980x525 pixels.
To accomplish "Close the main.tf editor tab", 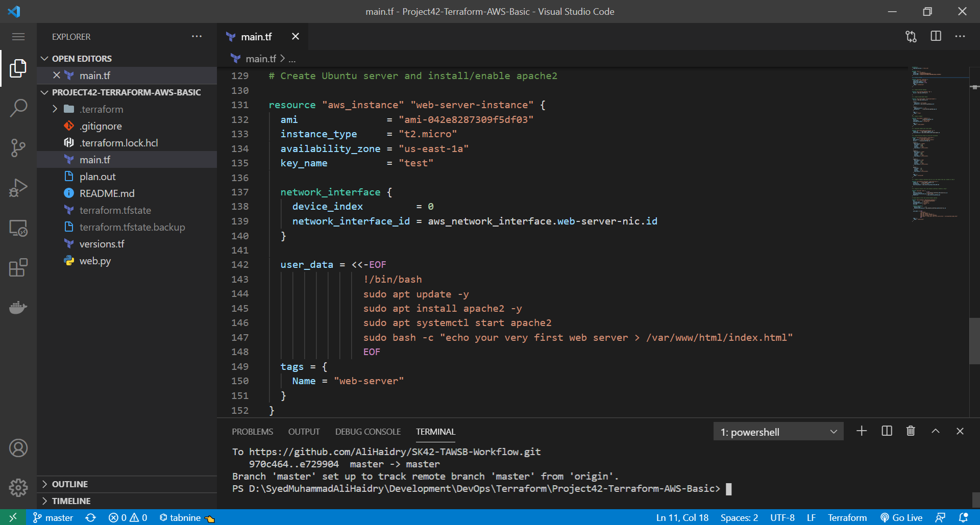I will coord(296,36).
